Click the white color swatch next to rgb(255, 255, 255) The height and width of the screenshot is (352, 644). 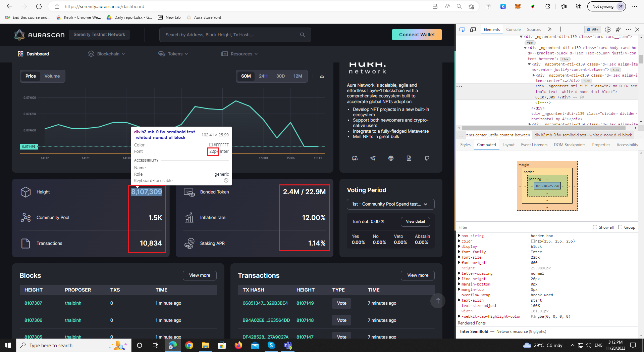tap(533, 241)
